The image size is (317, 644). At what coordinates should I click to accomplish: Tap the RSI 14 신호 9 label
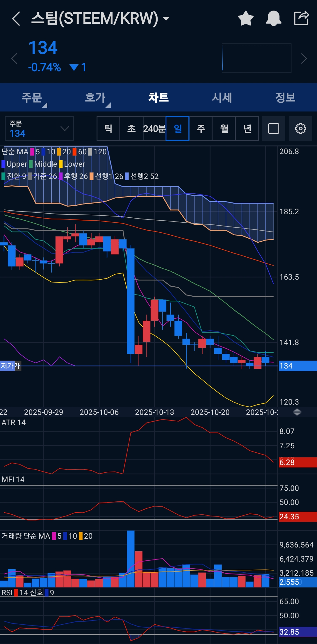click(28, 593)
